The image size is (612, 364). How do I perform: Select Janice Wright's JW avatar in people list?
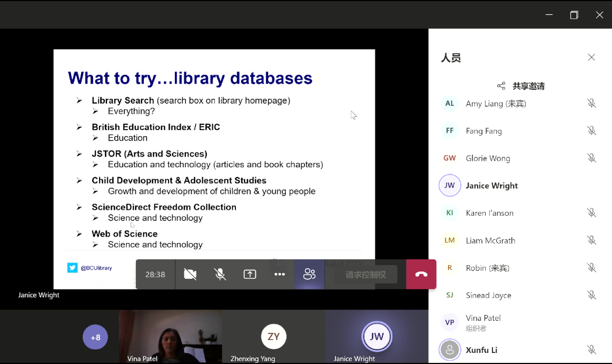[450, 186]
